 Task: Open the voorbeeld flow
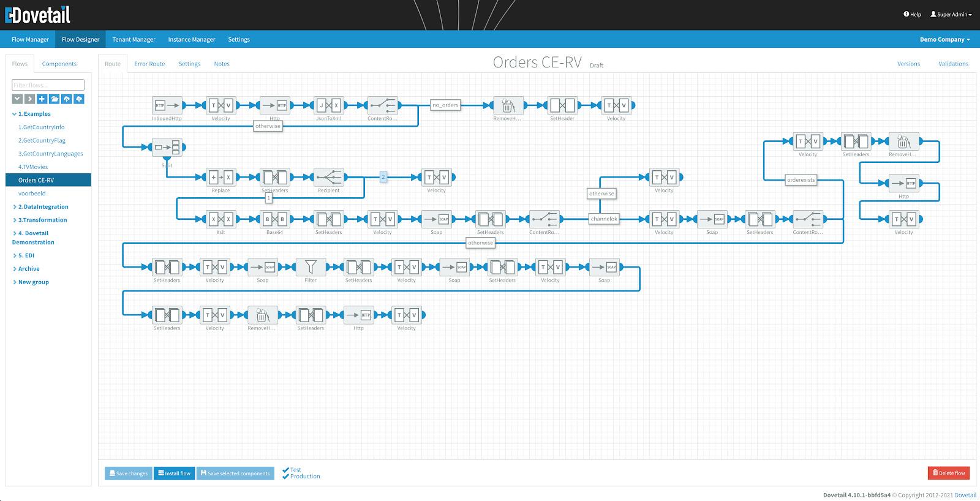point(32,194)
